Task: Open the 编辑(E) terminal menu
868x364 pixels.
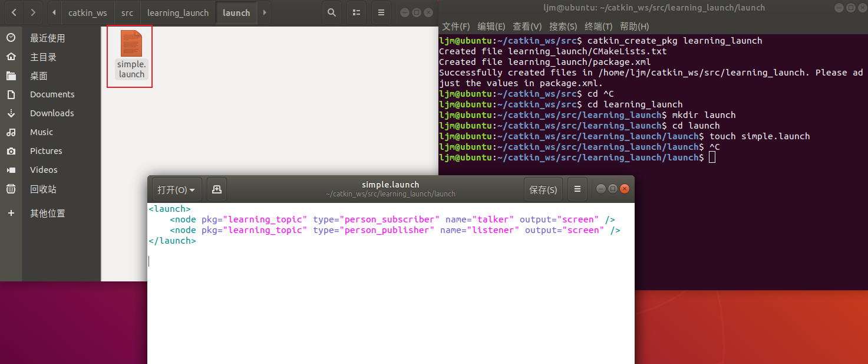Action: pos(491,27)
